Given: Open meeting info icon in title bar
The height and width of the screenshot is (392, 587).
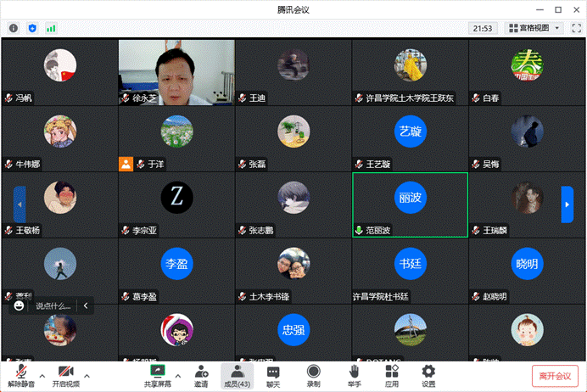Looking at the screenshot, I should click(x=14, y=28).
